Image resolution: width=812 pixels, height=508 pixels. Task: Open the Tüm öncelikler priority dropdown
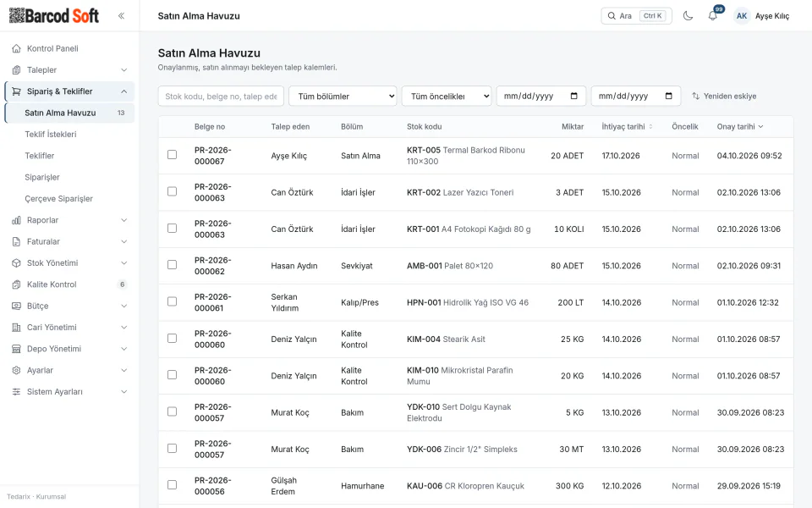click(x=447, y=96)
